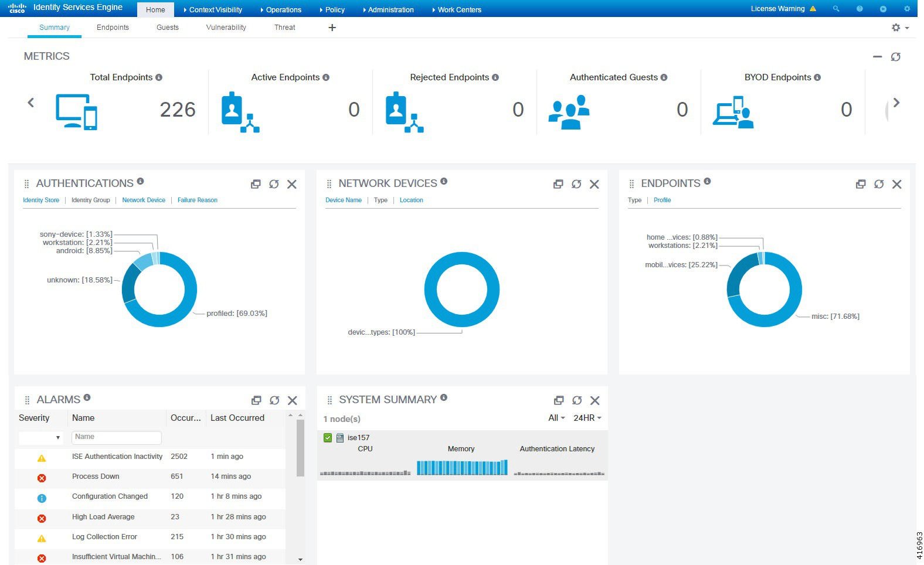Viewport: 924px width, 565px height.
Task: Go to next metrics with right arrow
Action: tap(896, 103)
